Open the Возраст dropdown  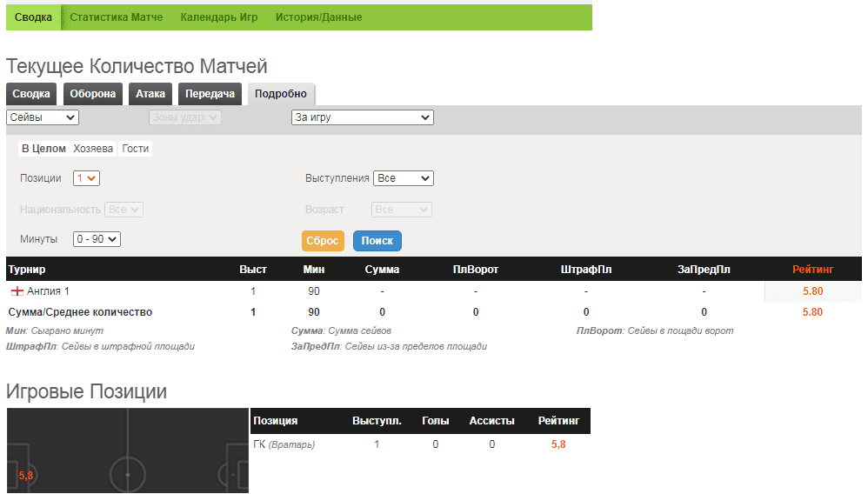(x=401, y=210)
